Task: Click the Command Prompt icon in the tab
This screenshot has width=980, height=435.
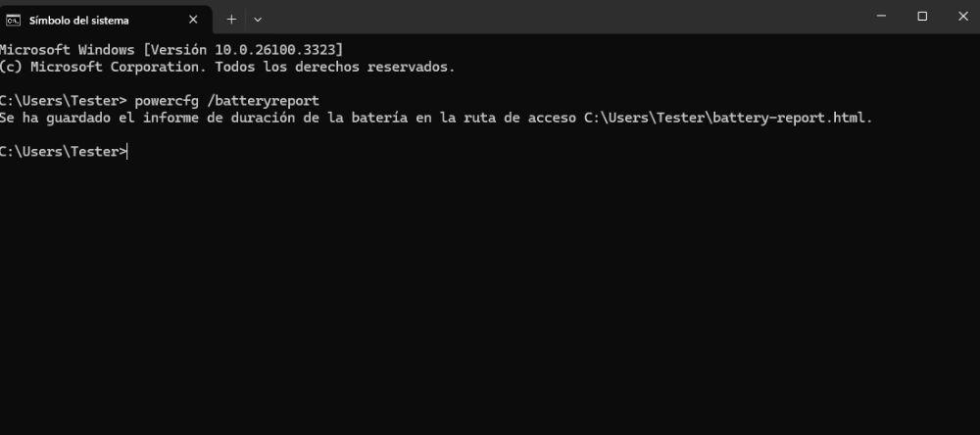Action: coord(15,20)
